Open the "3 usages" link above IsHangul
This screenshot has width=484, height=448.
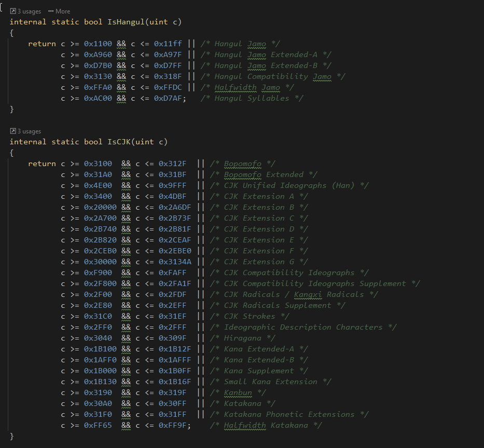tap(29, 11)
